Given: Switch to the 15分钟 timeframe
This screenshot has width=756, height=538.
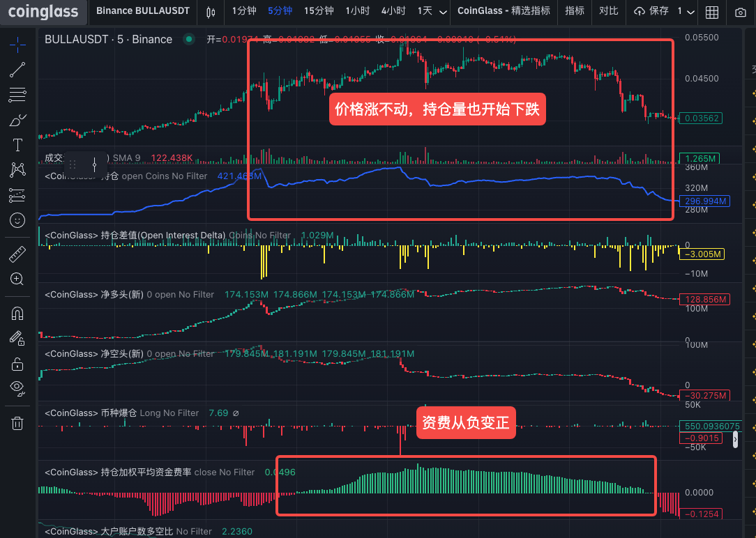Looking at the screenshot, I should pos(319,11).
